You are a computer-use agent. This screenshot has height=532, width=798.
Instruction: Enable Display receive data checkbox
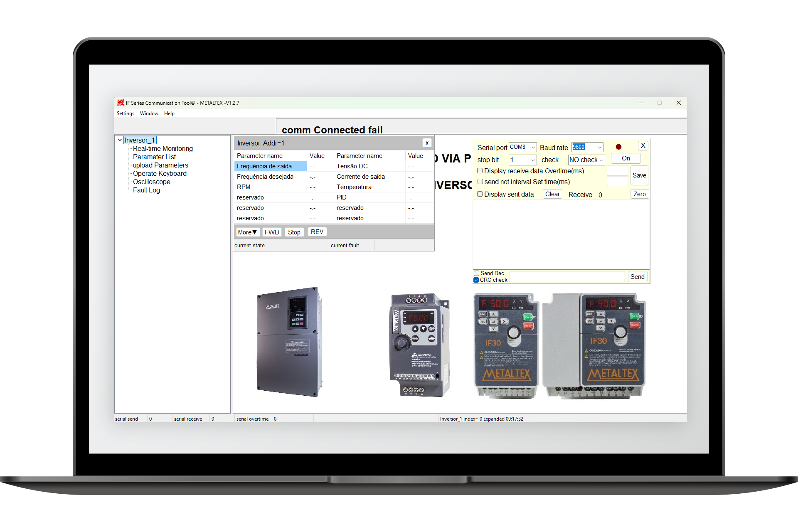[x=480, y=171]
